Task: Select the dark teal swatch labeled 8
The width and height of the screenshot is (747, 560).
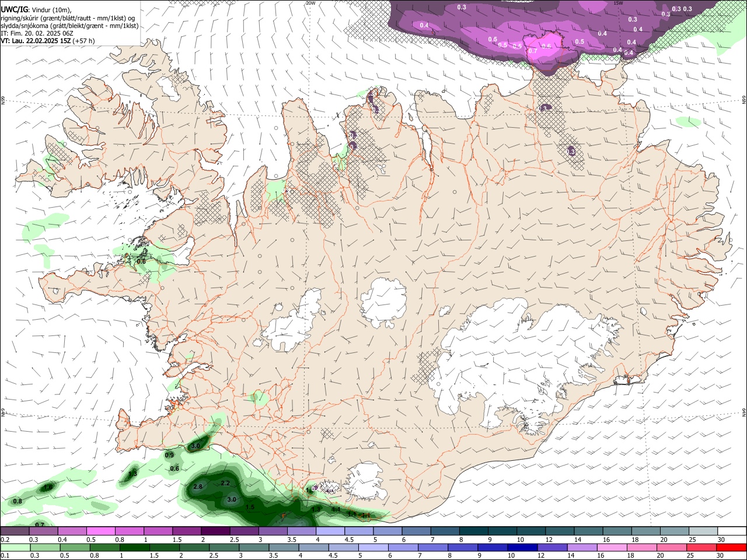Action: coord(474,531)
